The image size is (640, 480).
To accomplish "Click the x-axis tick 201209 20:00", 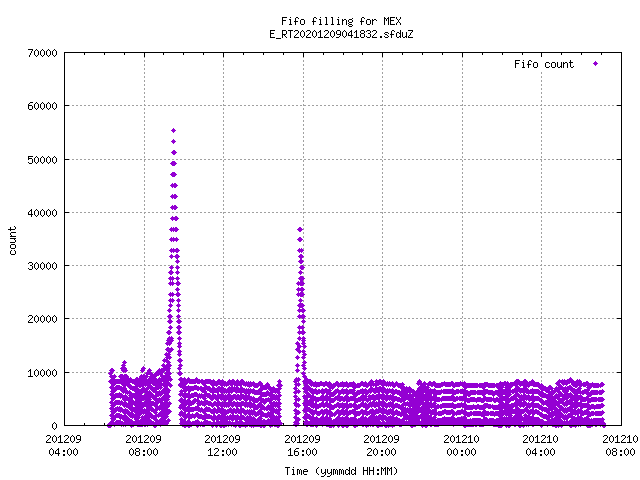I will point(382,446).
